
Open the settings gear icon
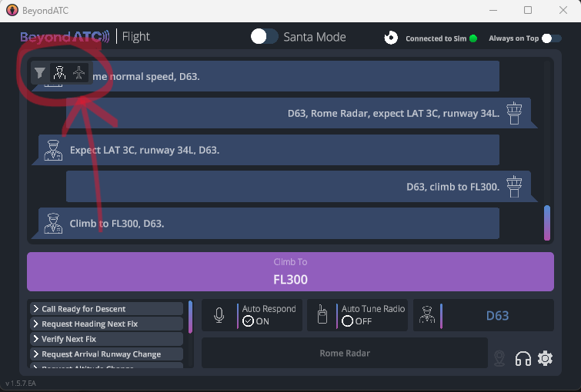[545, 358]
